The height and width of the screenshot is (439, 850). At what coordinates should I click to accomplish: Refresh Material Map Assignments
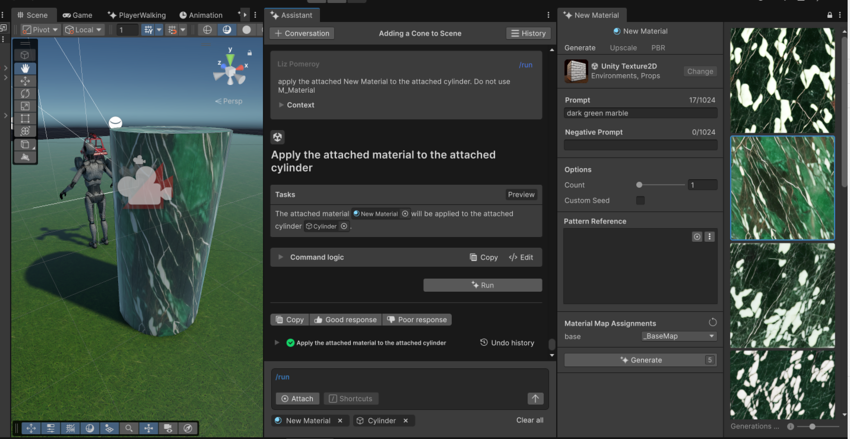(712, 323)
